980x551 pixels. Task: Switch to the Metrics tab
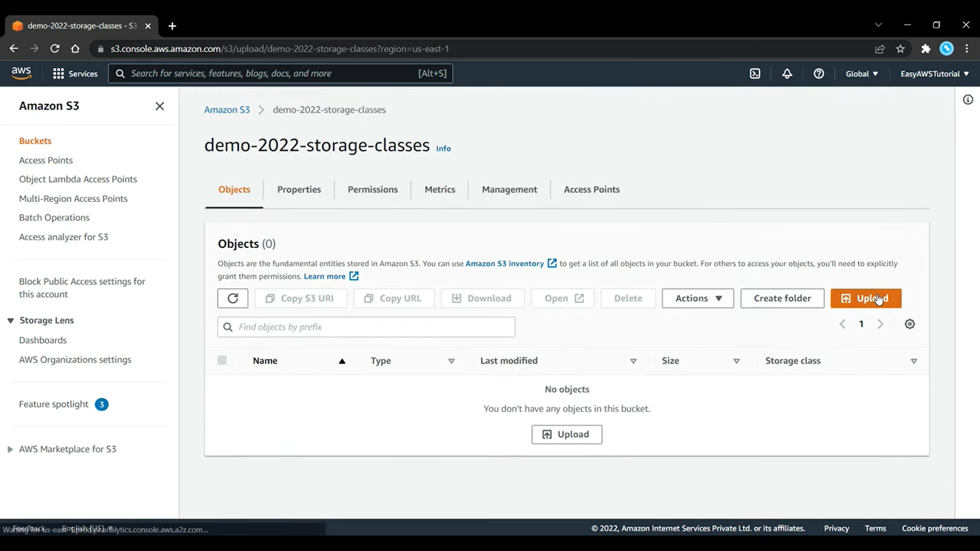click(x=440, y=190)
